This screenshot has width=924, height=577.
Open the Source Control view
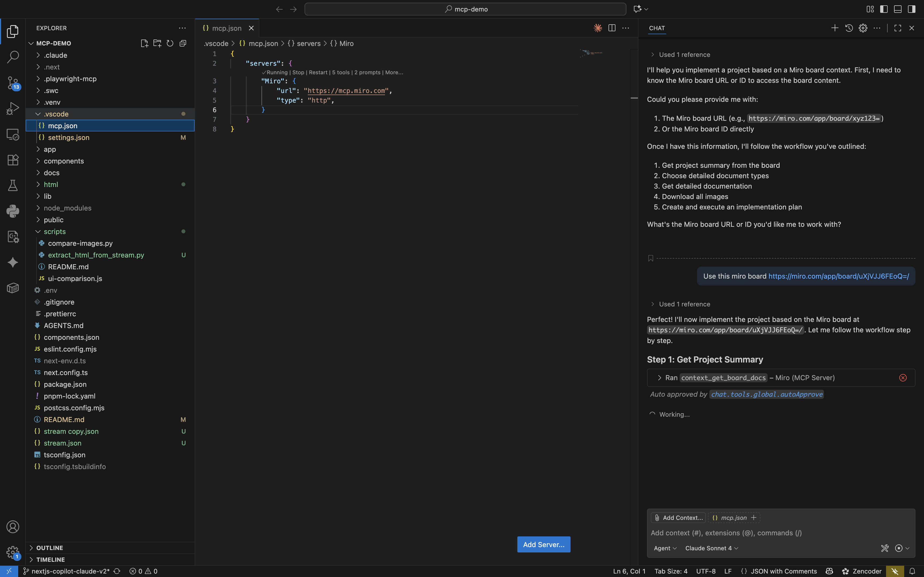(x=13, y=83)
